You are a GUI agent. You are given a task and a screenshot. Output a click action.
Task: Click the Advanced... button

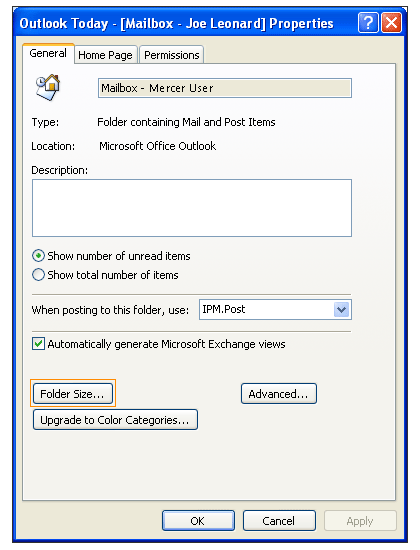pyautogui.click(x=279, y=394)
